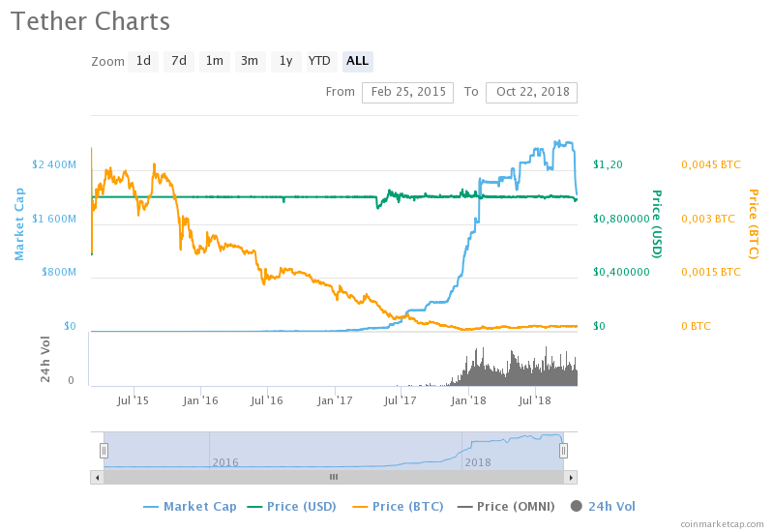Screen dimensions: 774x532
Task: Click the 0,003 BTC axis label
Action: tap(708, 219)
